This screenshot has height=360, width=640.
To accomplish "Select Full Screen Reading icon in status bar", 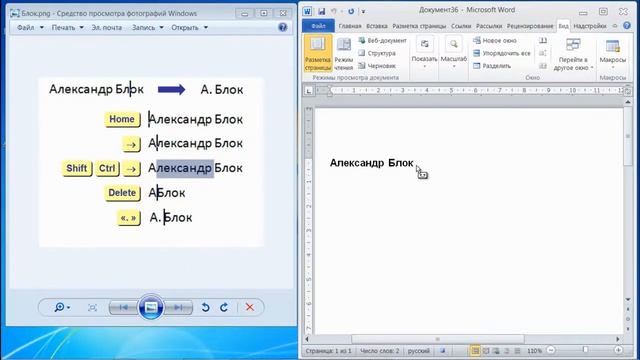I will pos(486,351).
